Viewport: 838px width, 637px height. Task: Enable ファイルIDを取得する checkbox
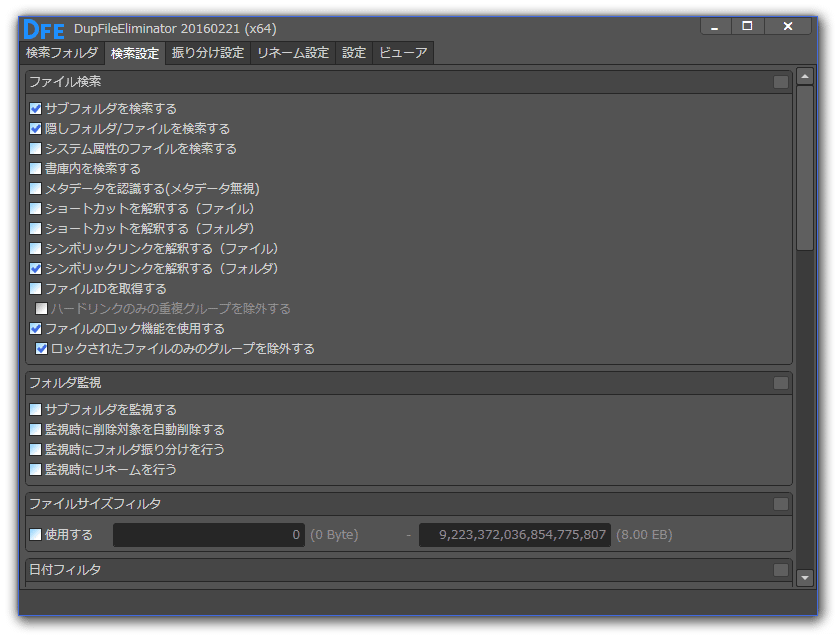click(x=36, y=289)
